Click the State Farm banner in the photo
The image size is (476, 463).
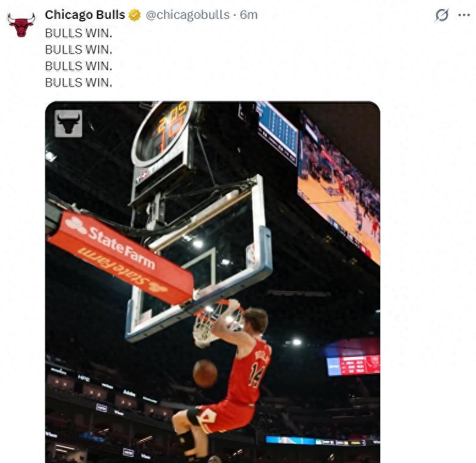click(120, 255)
